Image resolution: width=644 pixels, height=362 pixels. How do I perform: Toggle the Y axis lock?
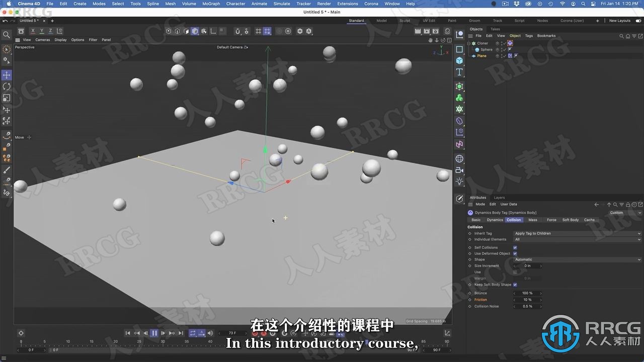[x=42, y=31]
